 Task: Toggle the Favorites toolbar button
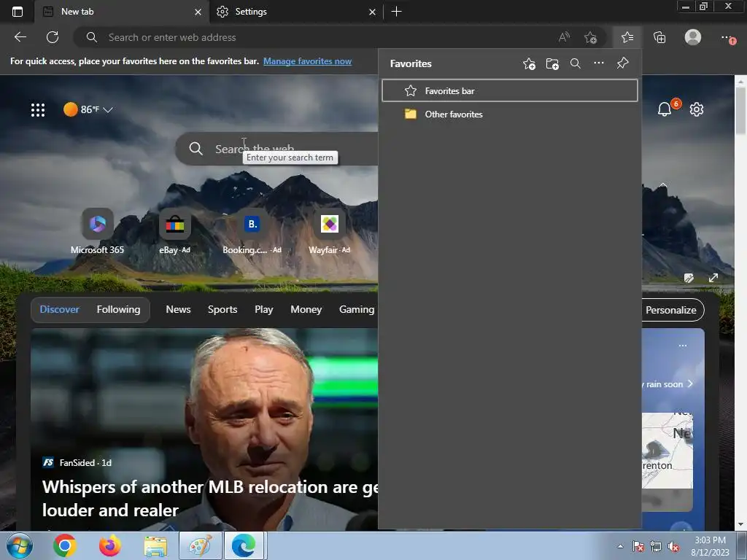pyautogui.click(x=627, y=37)
